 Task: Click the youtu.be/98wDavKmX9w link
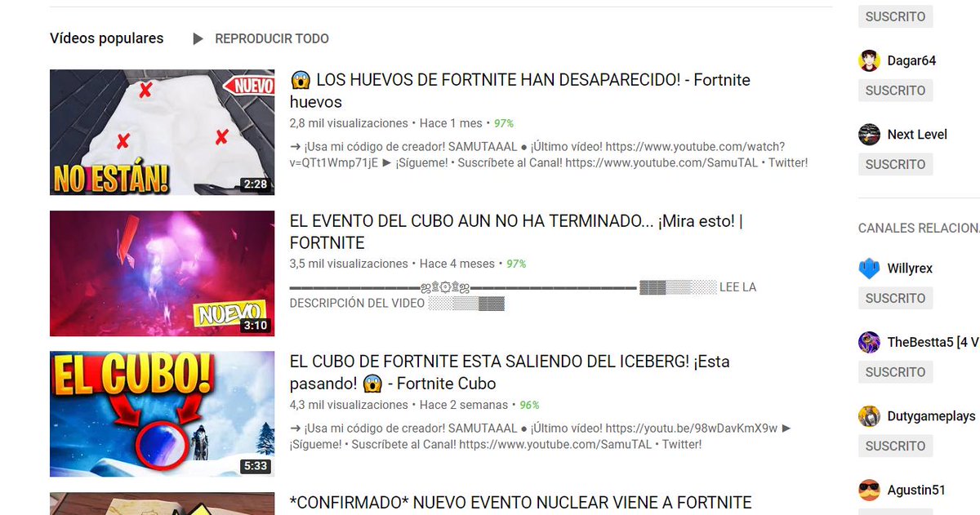[691, 428]
